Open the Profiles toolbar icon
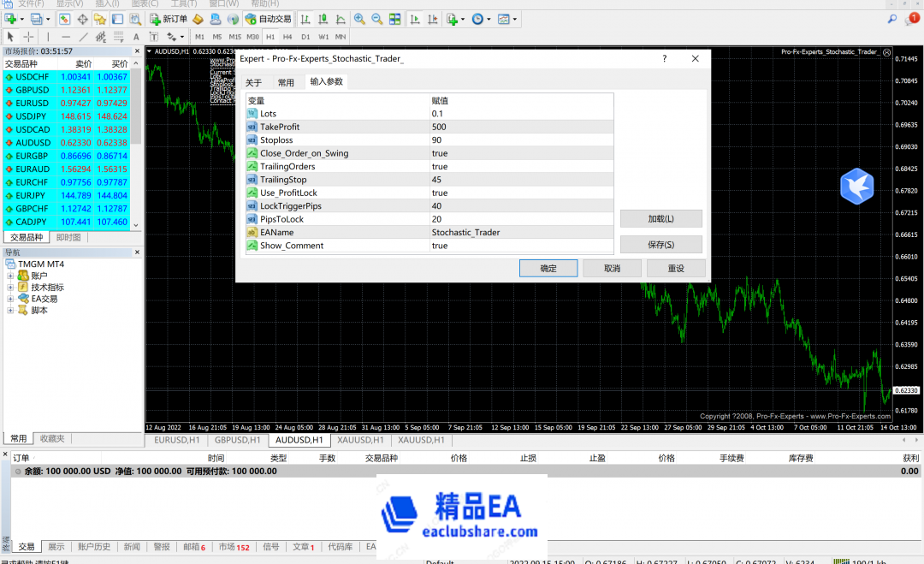Image resolution: width=924 pixels, height=564 pixels. click(36, 19)
